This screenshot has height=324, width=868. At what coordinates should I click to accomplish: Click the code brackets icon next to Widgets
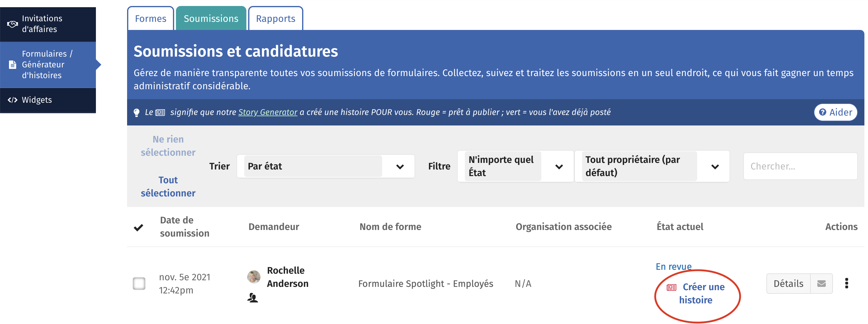(13, 100)
